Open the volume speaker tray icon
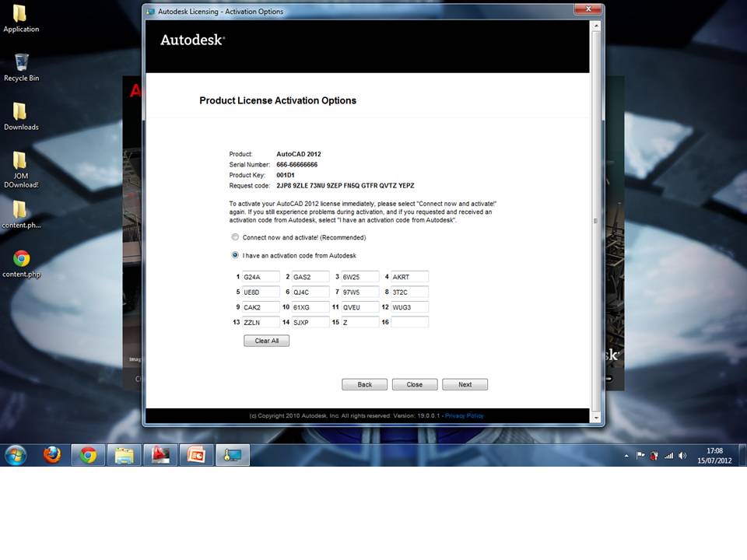 pos(682,456)
